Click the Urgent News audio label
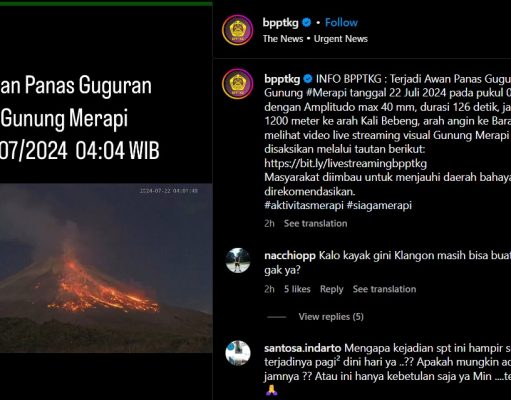The height and width of the screenshot is (400, 511). click(341, 39)
